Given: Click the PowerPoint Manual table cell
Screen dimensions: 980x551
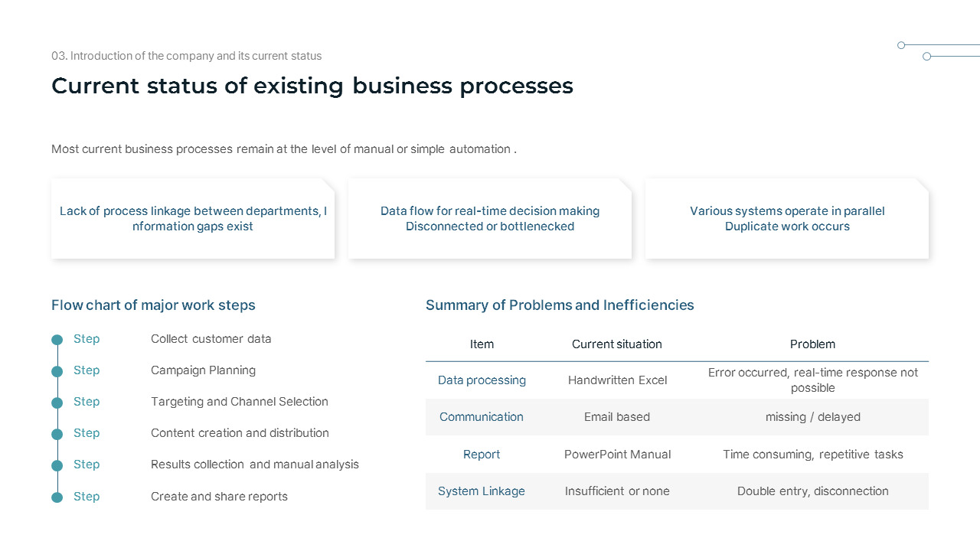Looking at the screenshot, I should coord(617,455).
